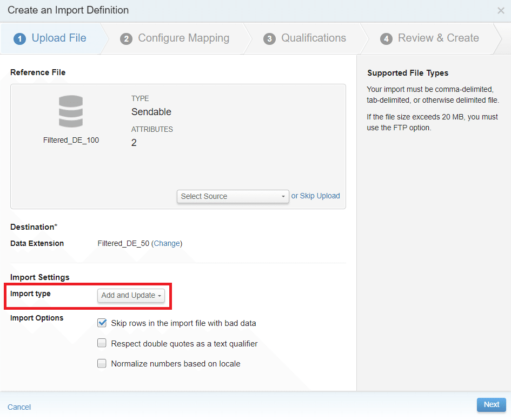Image resolution: width=511 pixels, height=420 pixels.
Task: Click the step 4 number badge
Action: [386, 39]
